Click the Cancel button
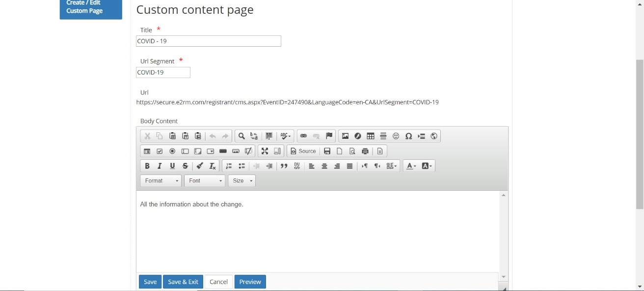The image size is (644, 291). (x=218, y=282)
